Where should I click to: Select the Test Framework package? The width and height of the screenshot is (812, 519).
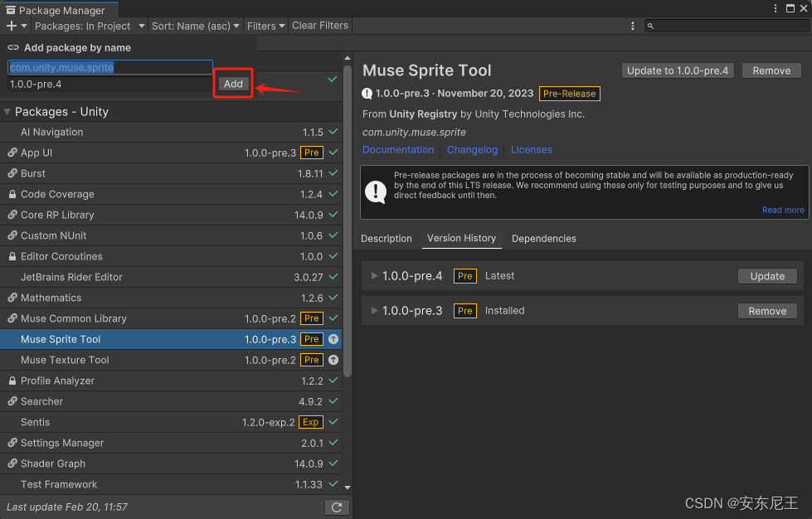[171, 484]
